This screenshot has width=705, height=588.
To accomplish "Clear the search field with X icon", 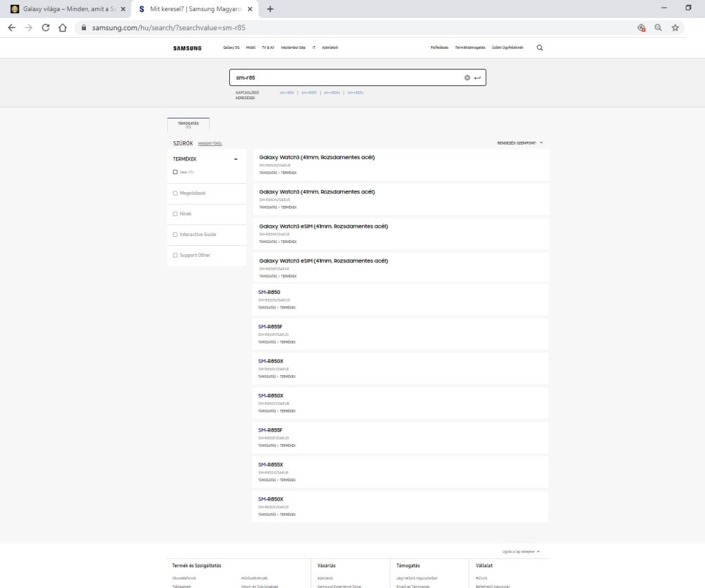I will coord(467,78).
